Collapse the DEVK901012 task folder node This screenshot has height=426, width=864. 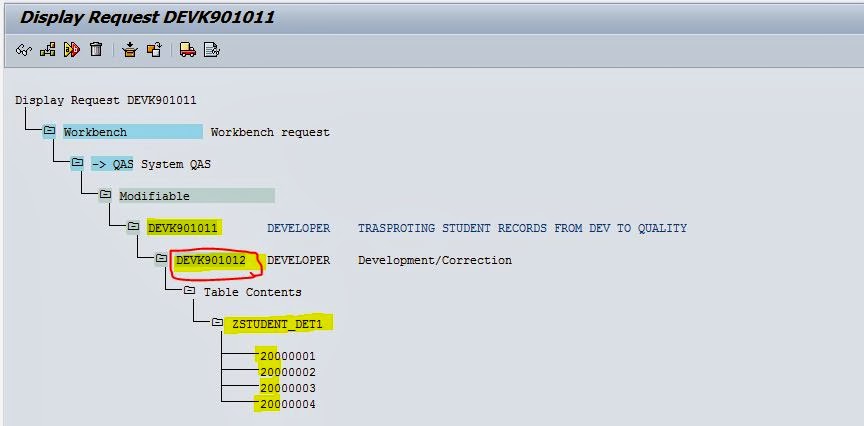click(161, 258)
